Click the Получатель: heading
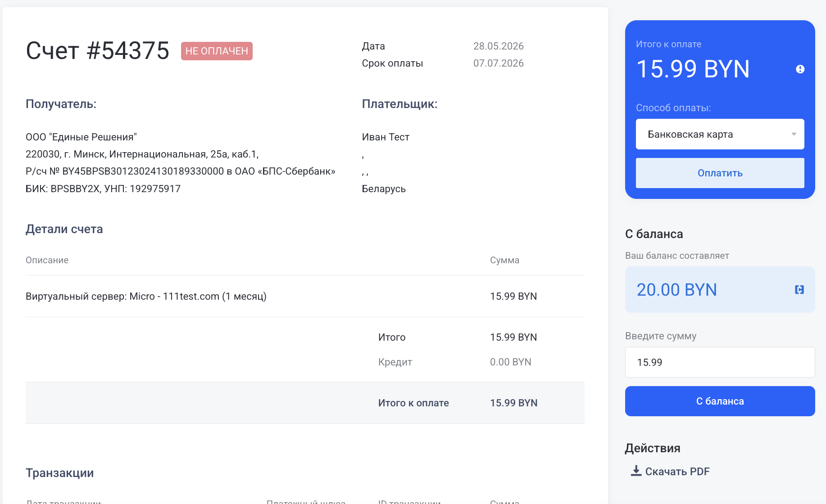This screenshot has height=504, width=826. 61,104
